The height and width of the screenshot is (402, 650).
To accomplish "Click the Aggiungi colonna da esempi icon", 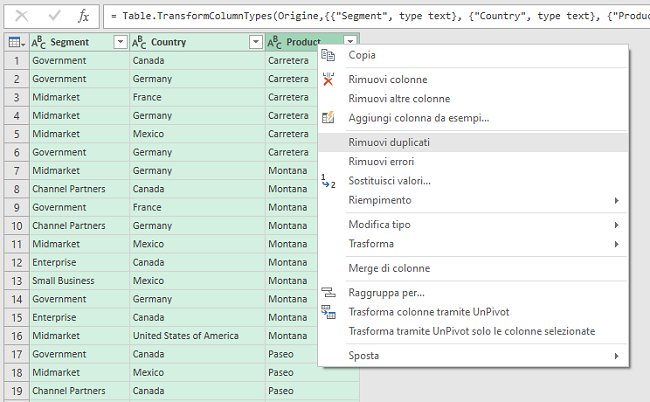I will click(328, 118).
